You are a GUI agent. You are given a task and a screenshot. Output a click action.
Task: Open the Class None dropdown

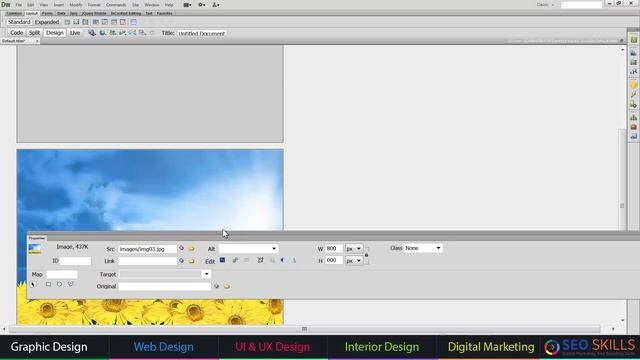[x=423, y=248]
